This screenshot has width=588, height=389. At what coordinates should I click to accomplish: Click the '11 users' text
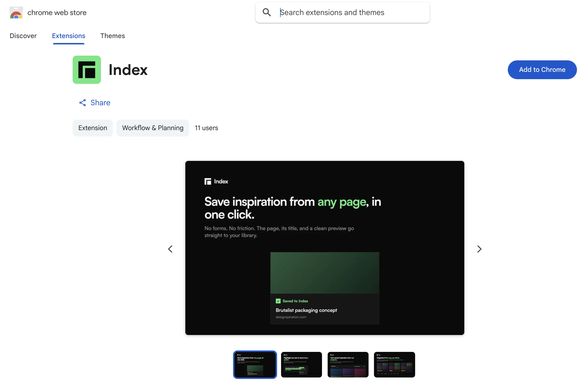click(x=206, y=128)
